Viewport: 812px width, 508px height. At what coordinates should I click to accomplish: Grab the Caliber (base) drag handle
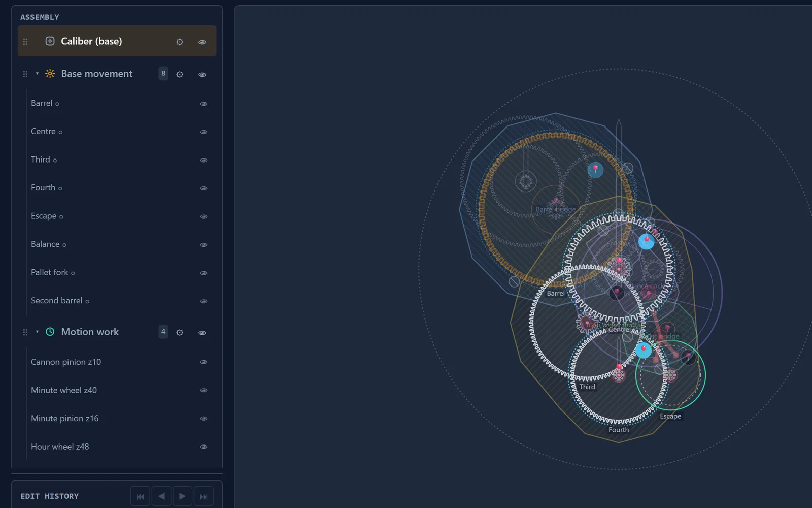point(25,42)
